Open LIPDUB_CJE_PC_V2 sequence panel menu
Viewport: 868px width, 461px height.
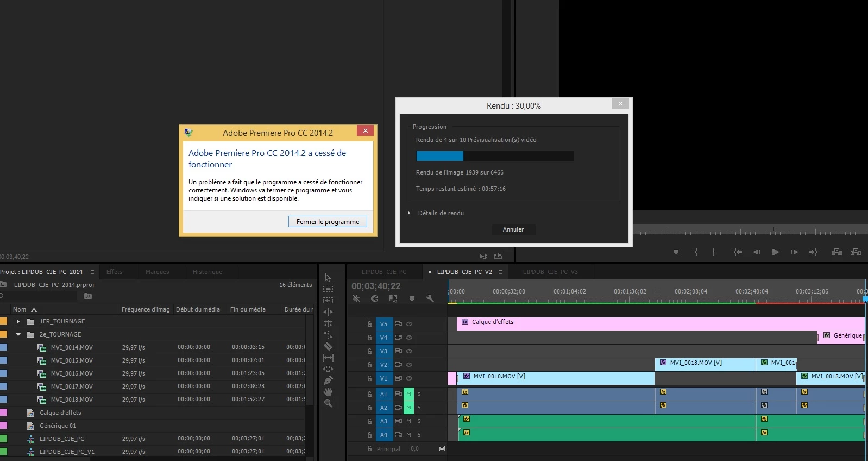point(500,272)
